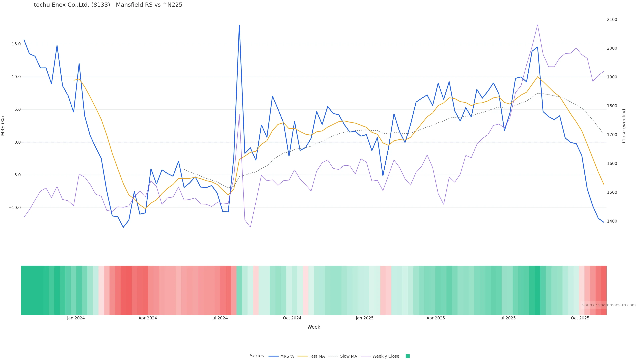Open the sharemaestro.com source link
This screenshot has height=362, width=644.
click(608, 305)
